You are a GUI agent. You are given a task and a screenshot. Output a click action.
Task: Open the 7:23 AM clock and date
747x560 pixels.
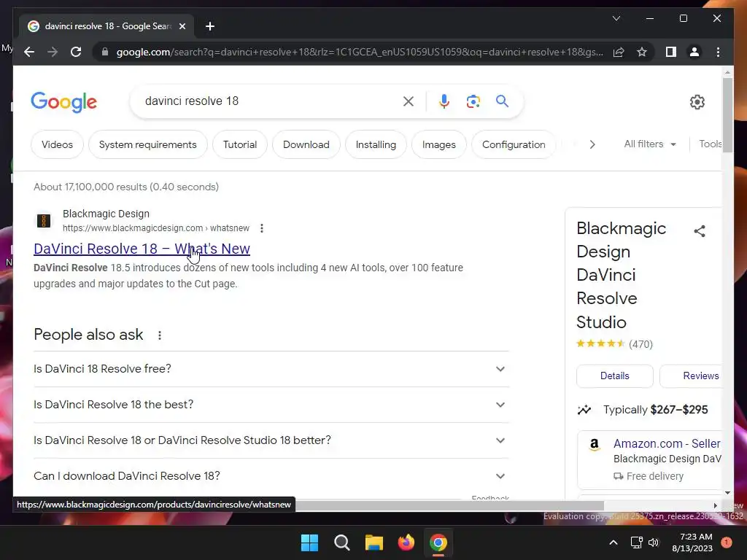click(692, 542)
